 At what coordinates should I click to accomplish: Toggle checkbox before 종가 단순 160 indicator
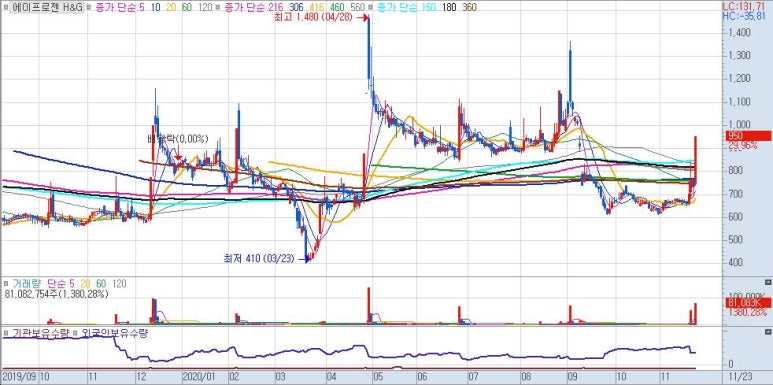pos(371,7)
